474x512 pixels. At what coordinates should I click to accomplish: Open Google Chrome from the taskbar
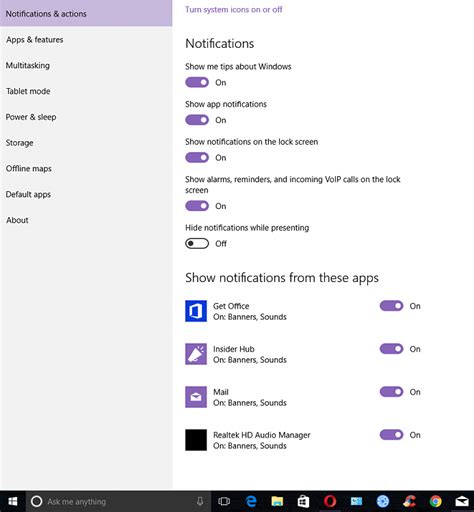(x=435, y=501)
